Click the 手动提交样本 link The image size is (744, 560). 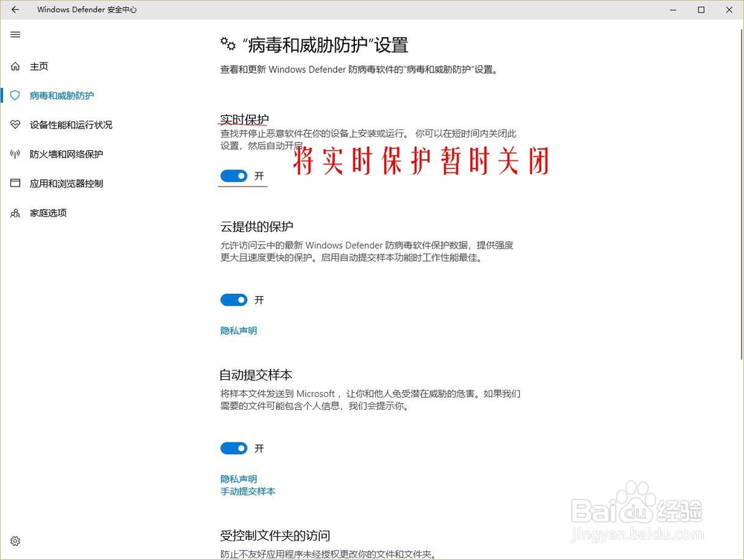pyautogui.click(x=248, y=492)
